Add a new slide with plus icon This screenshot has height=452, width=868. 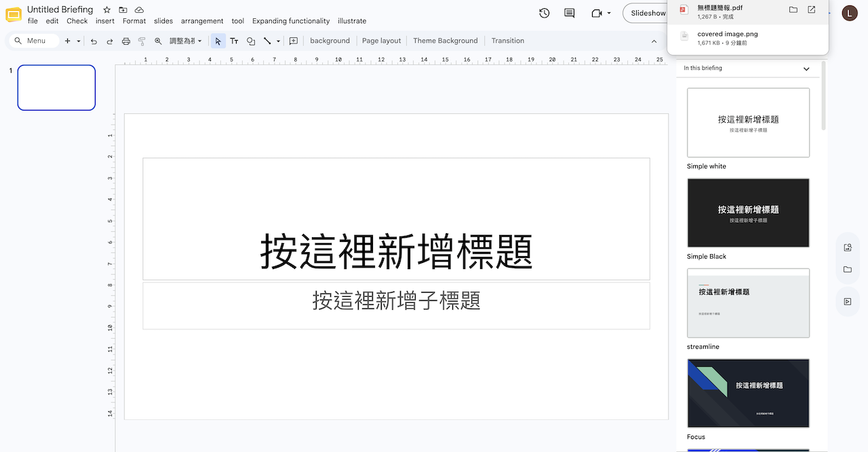(67, 41)
